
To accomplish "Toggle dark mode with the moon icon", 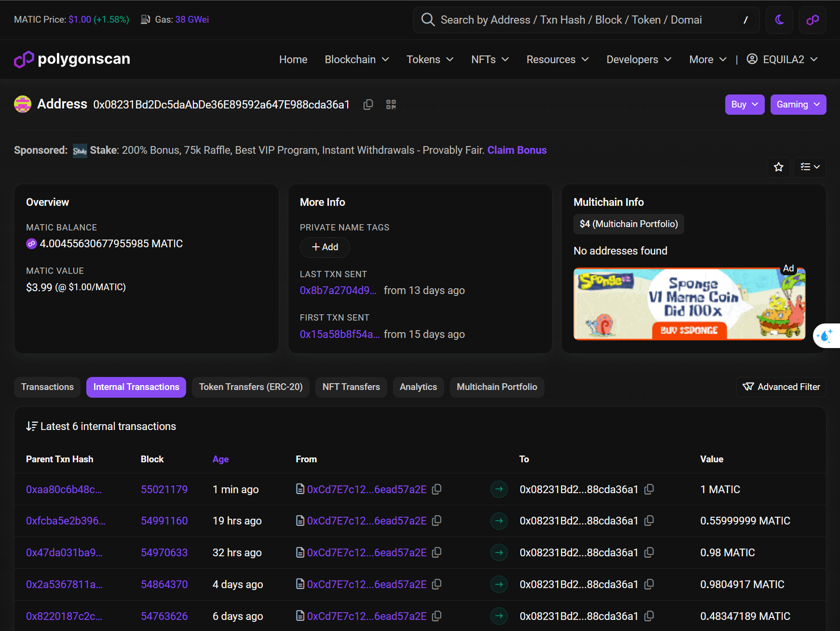I will point(779,20).
